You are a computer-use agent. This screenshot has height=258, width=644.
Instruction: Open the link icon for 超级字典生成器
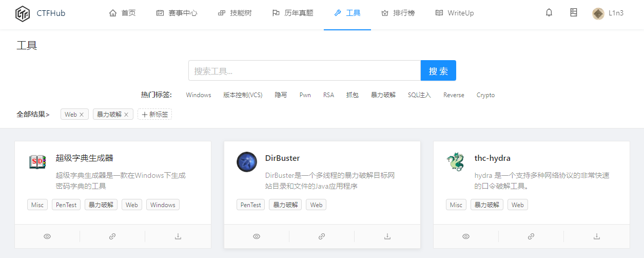click(112, 236)
